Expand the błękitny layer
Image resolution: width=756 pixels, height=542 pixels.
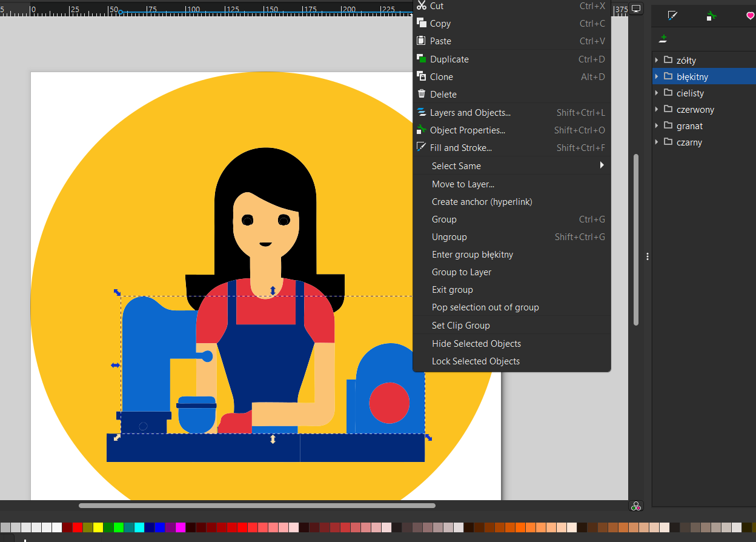[x=657, y=76]
